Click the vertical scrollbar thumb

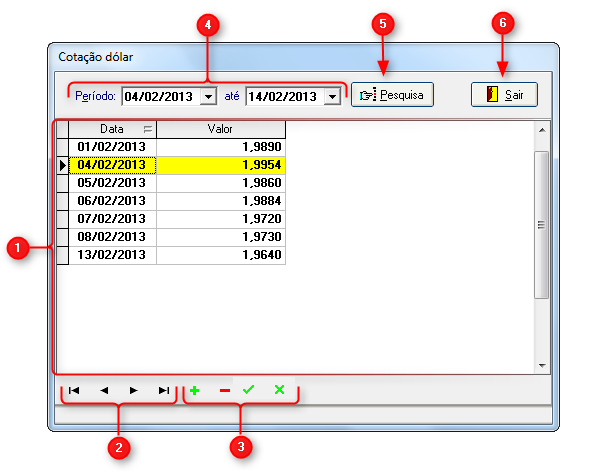[x=542, y=225]
